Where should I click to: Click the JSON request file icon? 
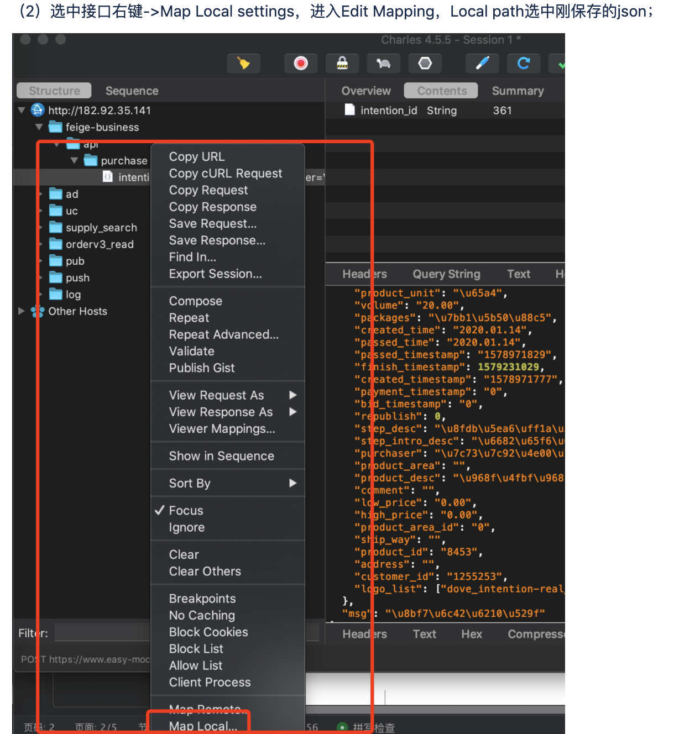(x=108, y=176)
